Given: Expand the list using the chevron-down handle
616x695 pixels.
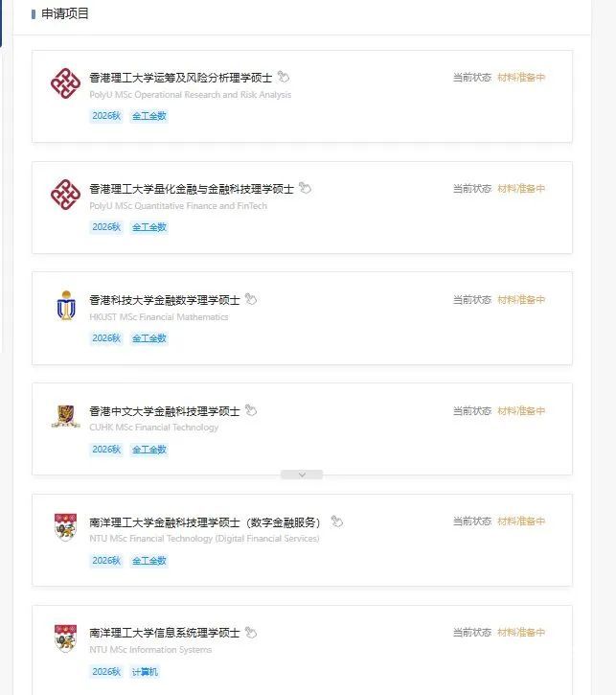Looking at the screenshot, I should click(302, 475).
